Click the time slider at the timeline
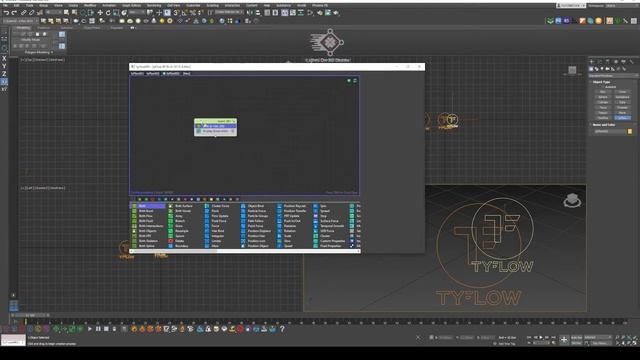Image resolution: width=640 pixels, height=360 pixels. click(x=31, y=315)
